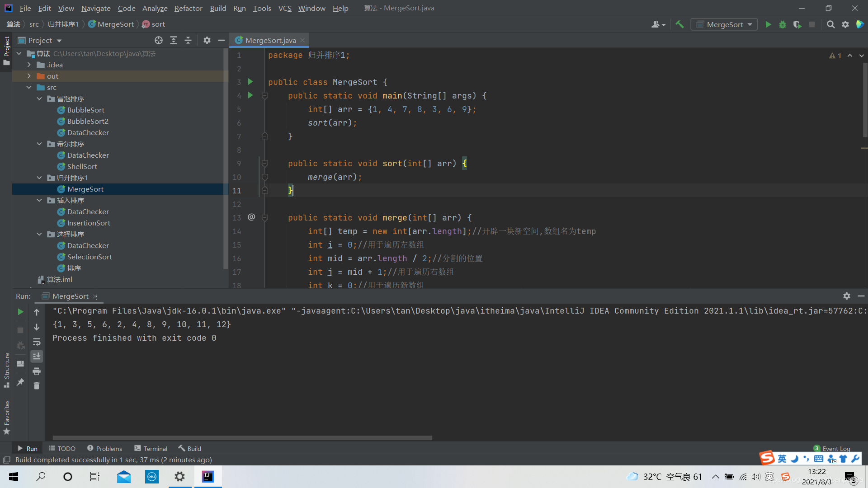Open the Navigate menu
The image size is (868, 488).
click(96, 8)
